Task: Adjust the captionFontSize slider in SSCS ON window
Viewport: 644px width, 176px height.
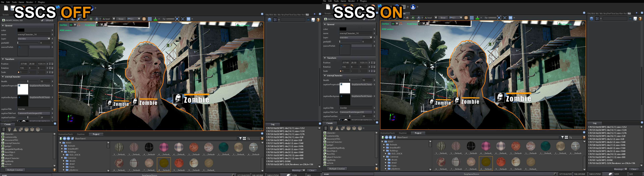Action: tap(350, 116)
